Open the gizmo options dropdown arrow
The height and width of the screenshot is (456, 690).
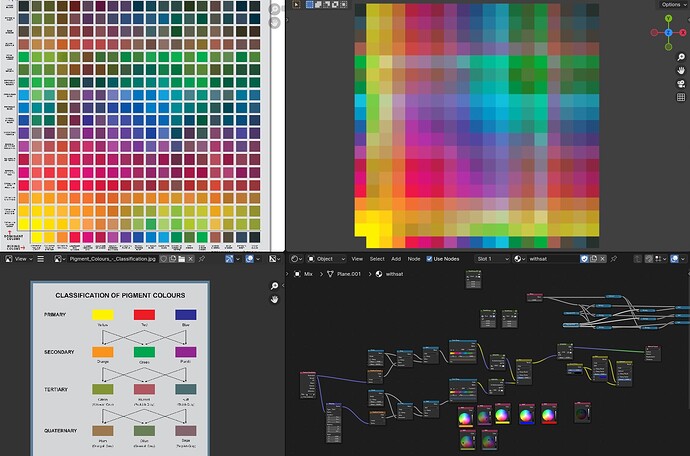click(238, 259)
